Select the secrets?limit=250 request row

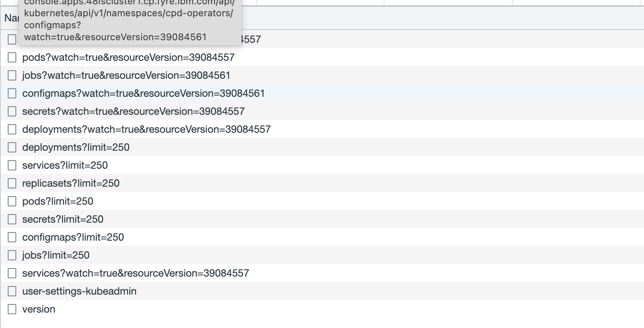63,219
